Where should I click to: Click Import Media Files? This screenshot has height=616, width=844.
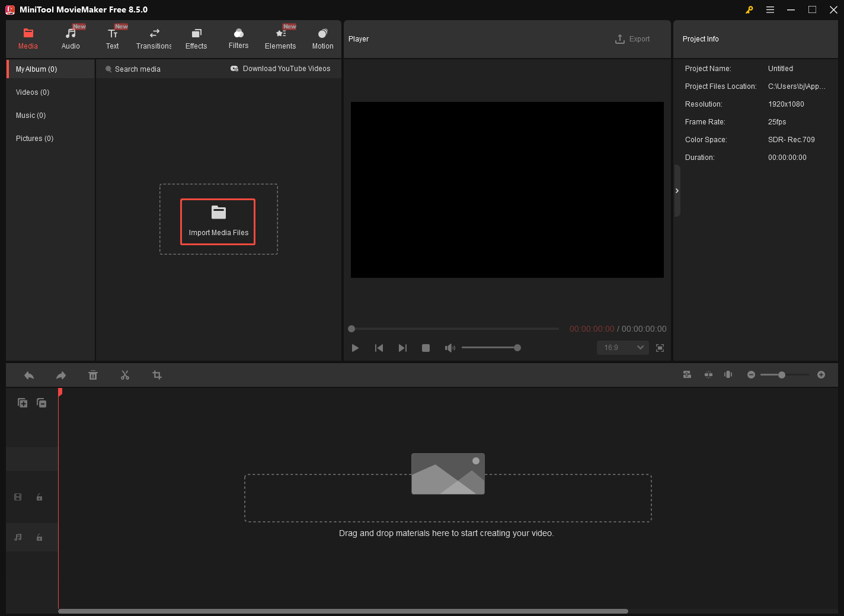tap(218, 222)
